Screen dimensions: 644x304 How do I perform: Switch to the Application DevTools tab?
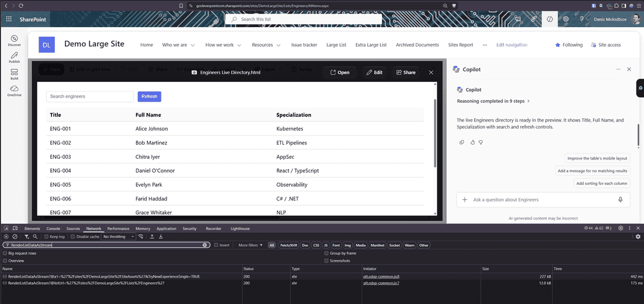click(166, 228)
